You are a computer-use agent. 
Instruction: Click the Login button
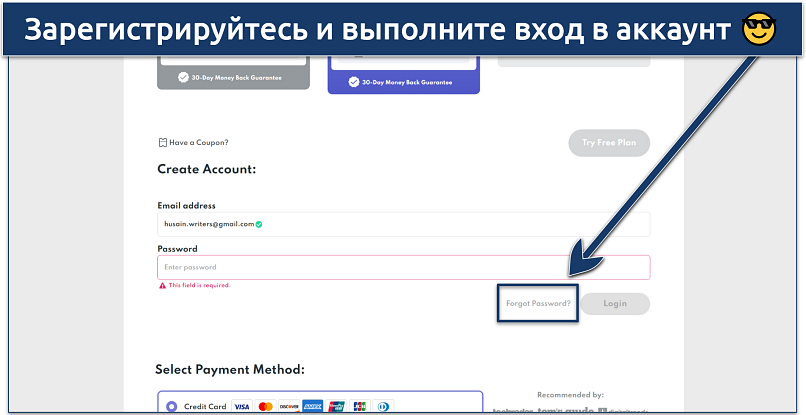click(x=615, y=303)
